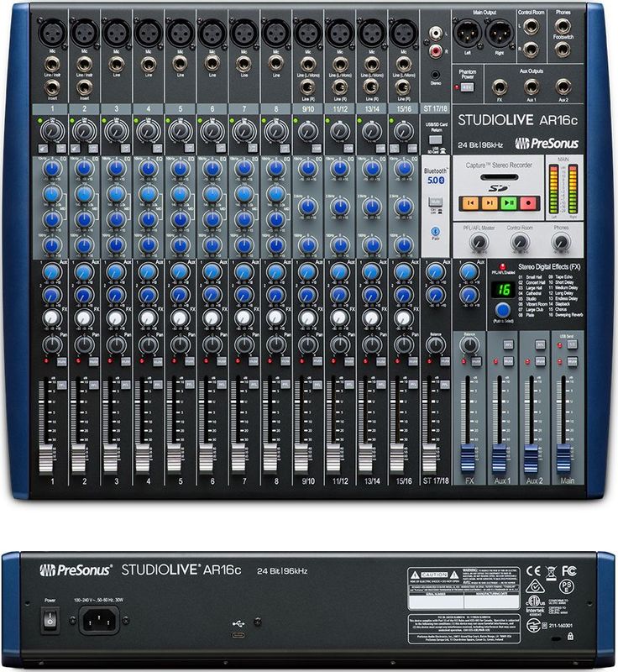Click the Footswitch jack

pyautogui.click(x=563, y=50)
